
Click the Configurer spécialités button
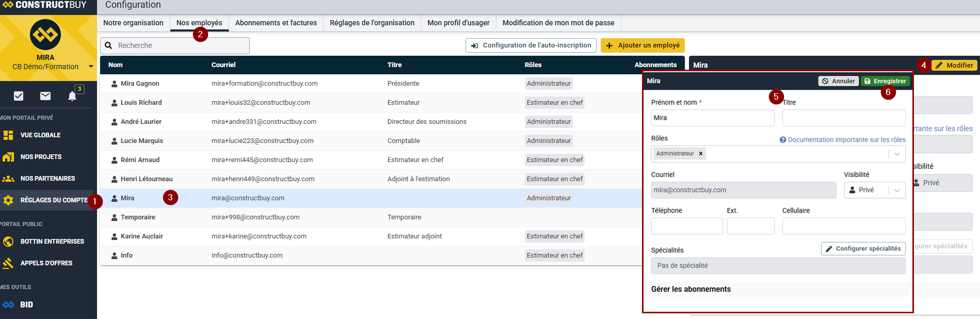coord(863,249)
